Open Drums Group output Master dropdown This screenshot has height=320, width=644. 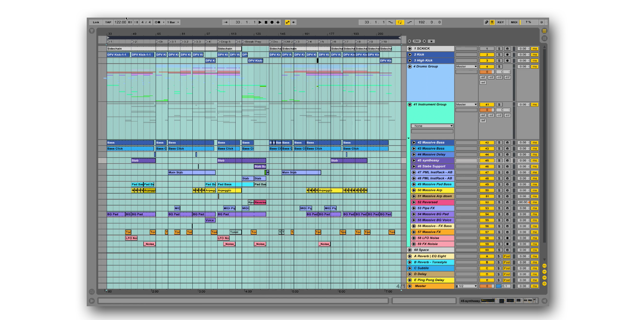[466, 67]
